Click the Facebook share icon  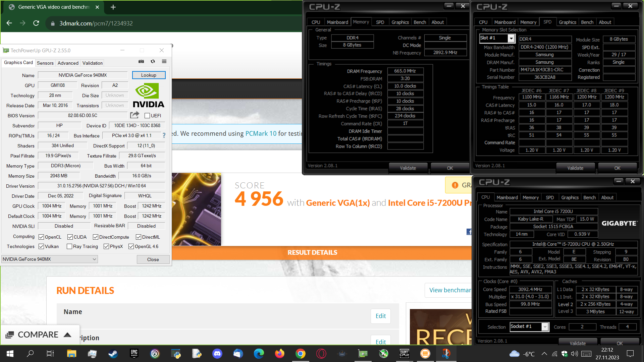469,232
